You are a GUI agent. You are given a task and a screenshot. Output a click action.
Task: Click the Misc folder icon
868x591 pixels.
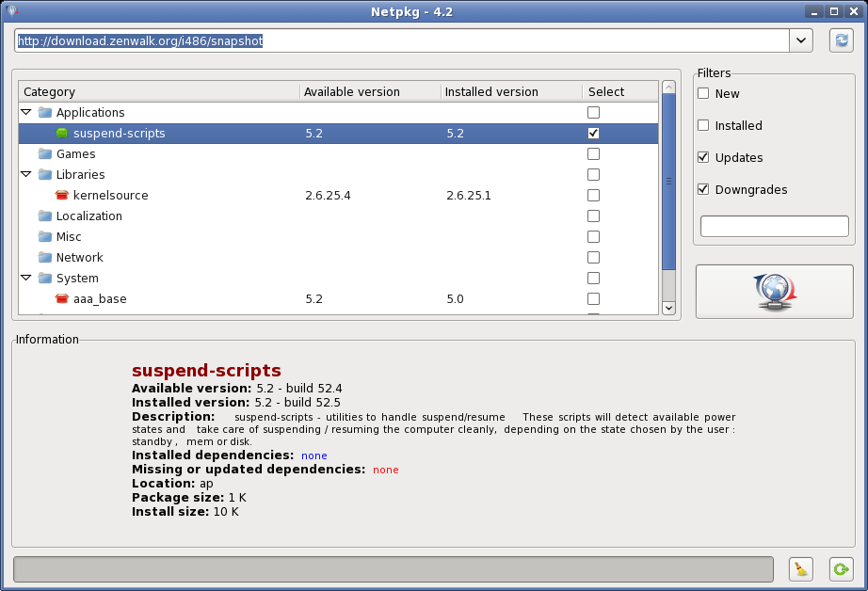tap(45, 237)
